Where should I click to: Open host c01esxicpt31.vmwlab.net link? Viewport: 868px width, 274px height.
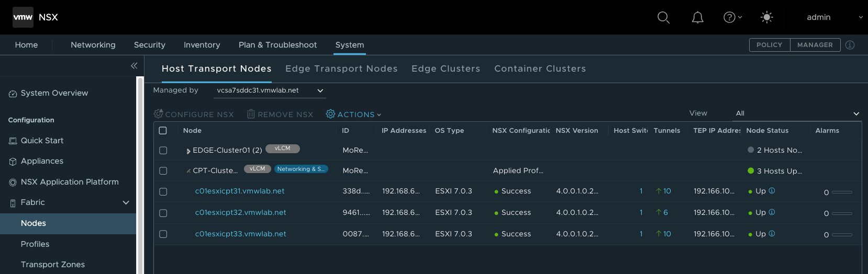coord(240,191)
